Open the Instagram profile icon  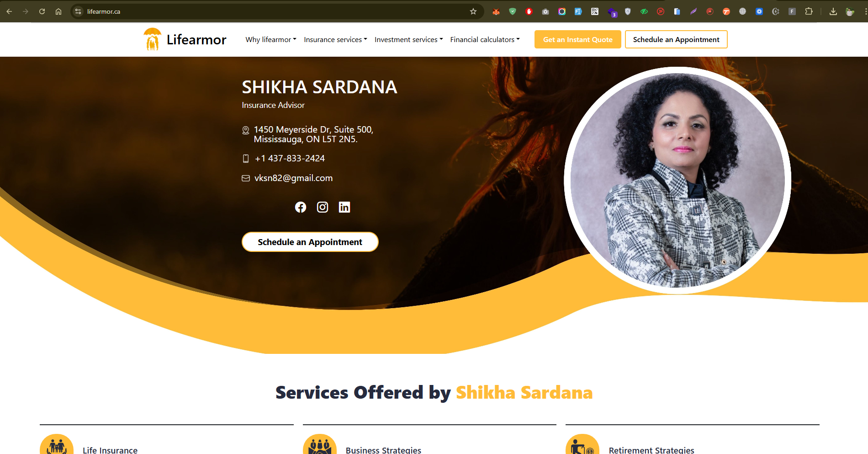(323, 207)
